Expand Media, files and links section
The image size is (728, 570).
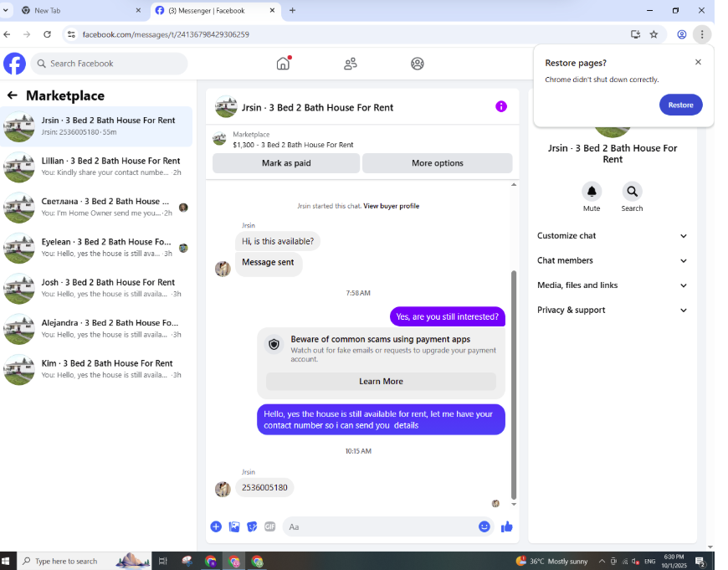click(x=613, y=285)
